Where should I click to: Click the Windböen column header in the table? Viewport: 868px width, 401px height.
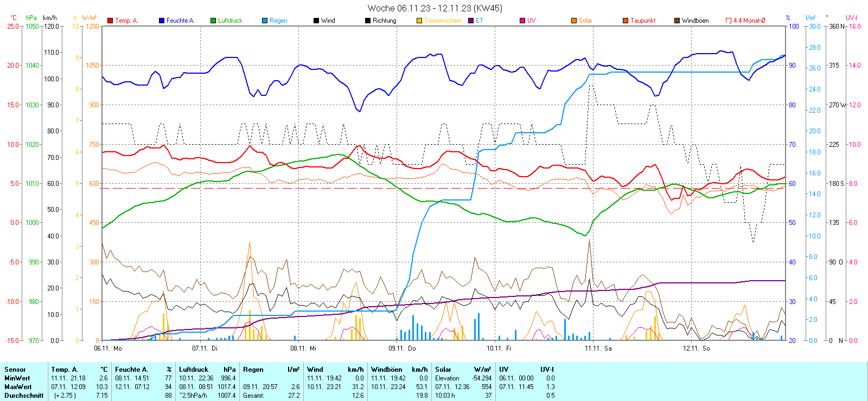click(387, 370)
